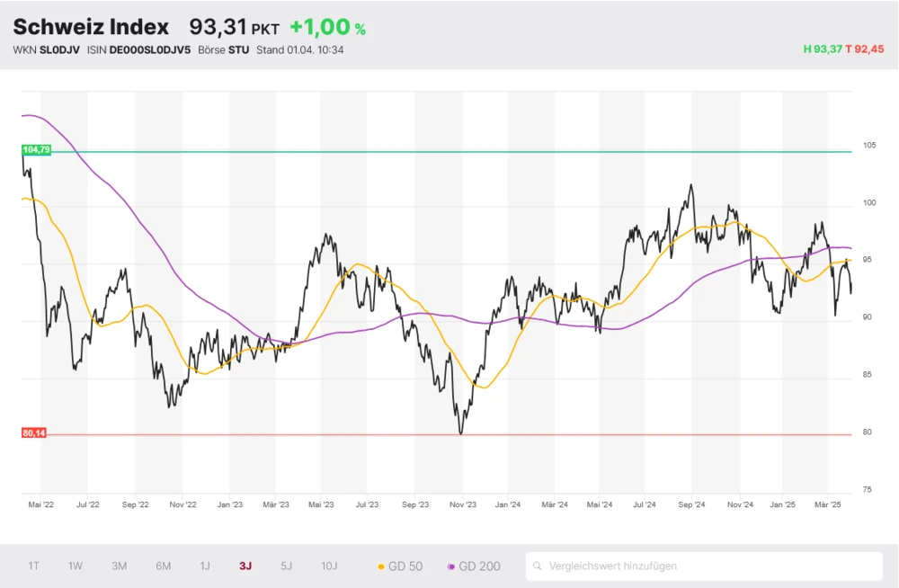This screenshot has height=588, width=899.
Task: Switch to the 1T intraday timeframe
Action: (33, 566)
